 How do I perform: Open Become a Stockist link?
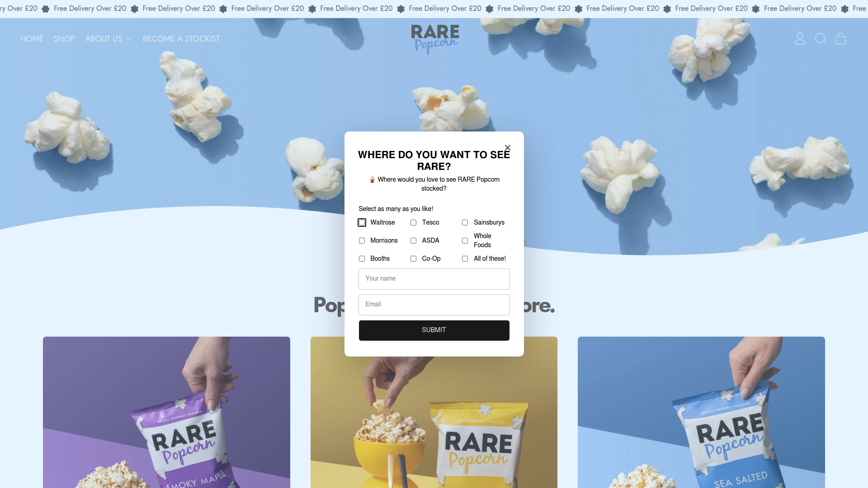[x=181, y=39]
